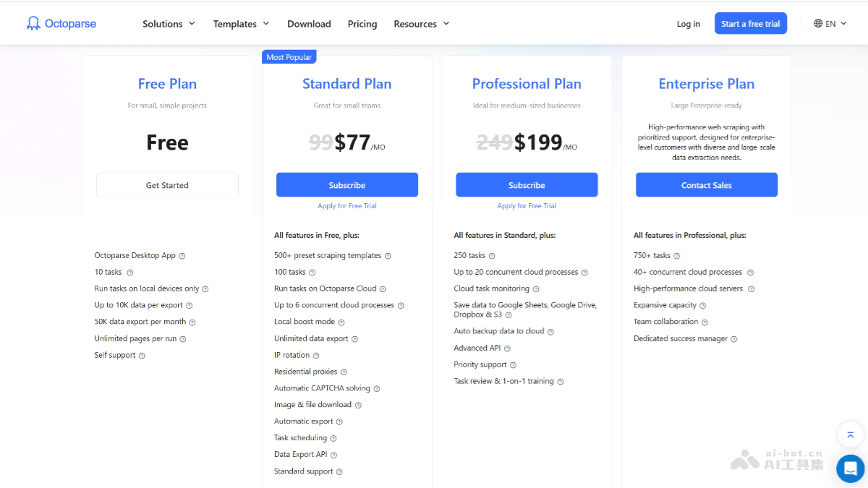Go to the Download page

coord(309,24)
